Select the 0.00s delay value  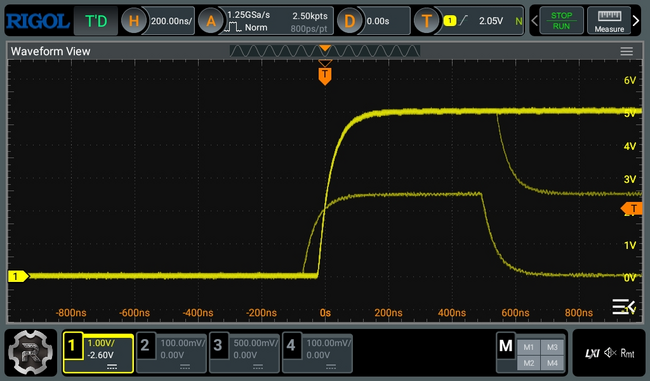[378, 21]
